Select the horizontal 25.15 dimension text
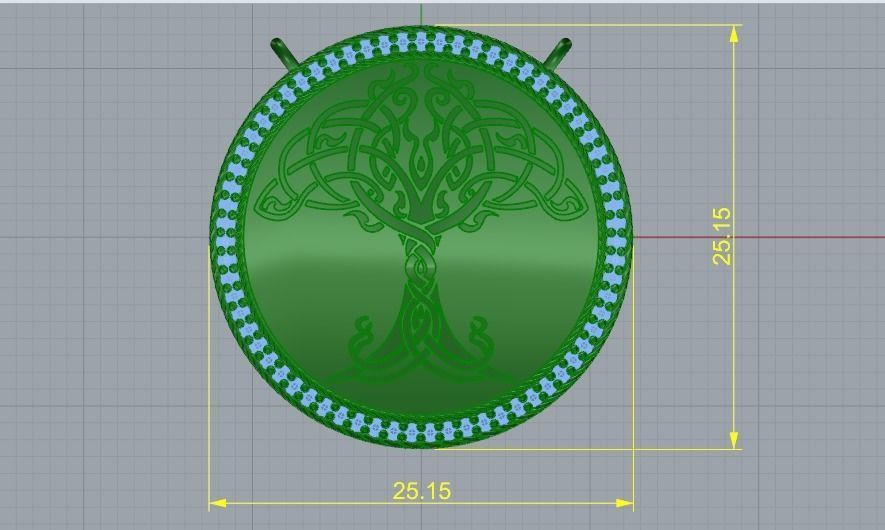 pos(422,490)
